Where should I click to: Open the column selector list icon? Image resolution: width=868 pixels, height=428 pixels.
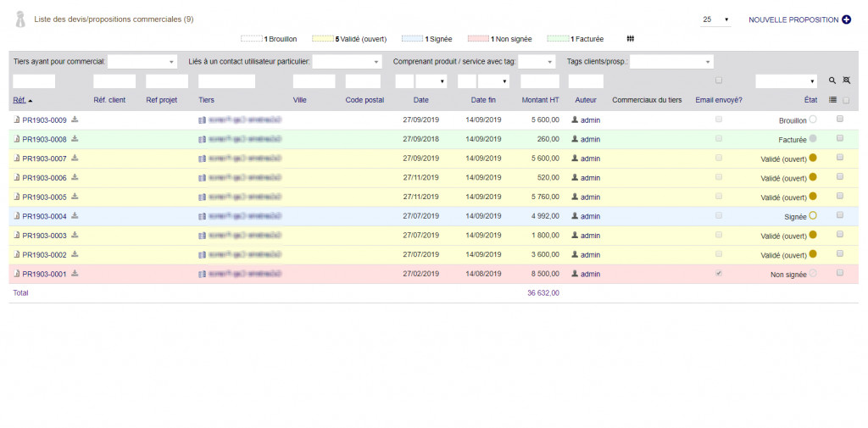coord(832,100)
